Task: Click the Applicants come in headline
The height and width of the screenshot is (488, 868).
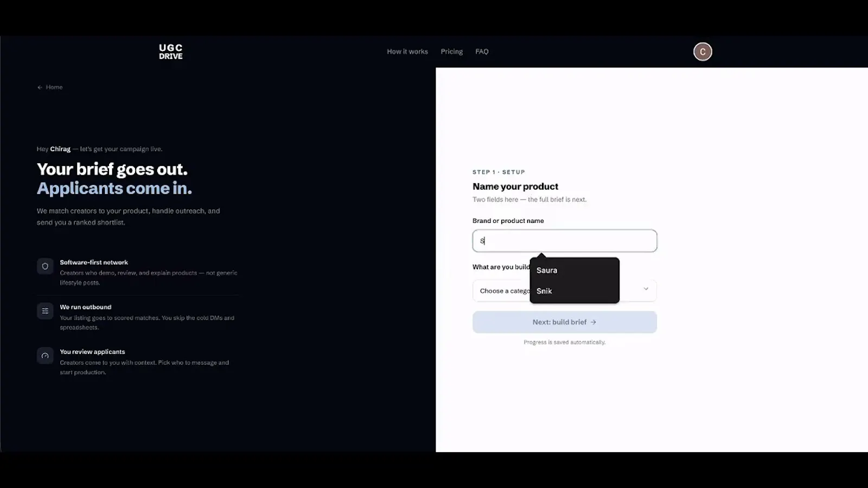Action: coord(114,188)
